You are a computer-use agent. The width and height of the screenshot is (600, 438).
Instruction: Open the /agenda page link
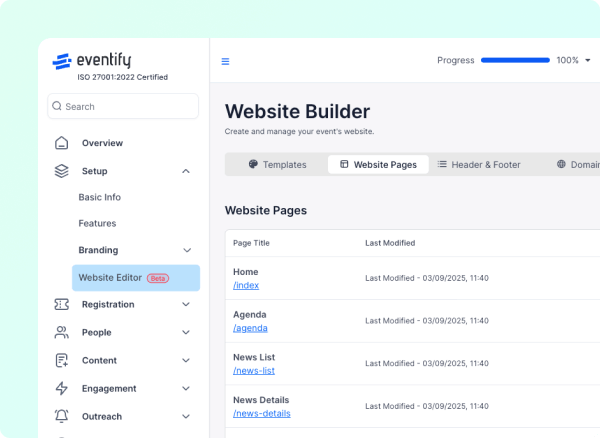point(250,328)
